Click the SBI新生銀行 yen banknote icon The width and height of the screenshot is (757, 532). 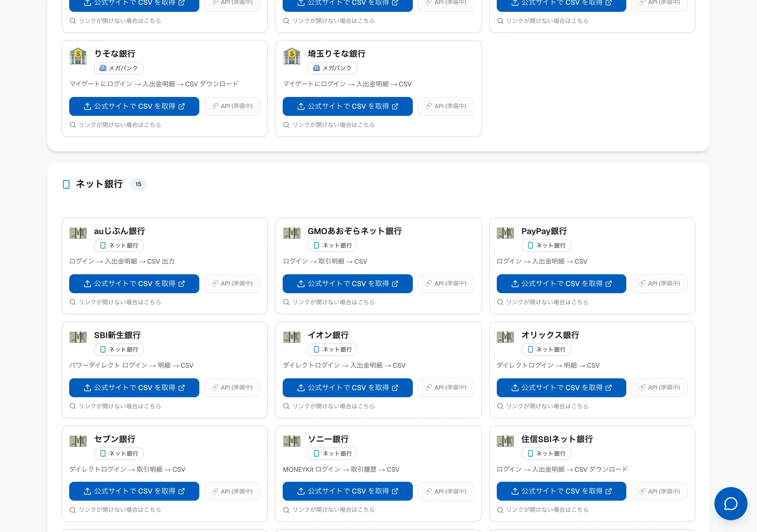coord(78,337)
